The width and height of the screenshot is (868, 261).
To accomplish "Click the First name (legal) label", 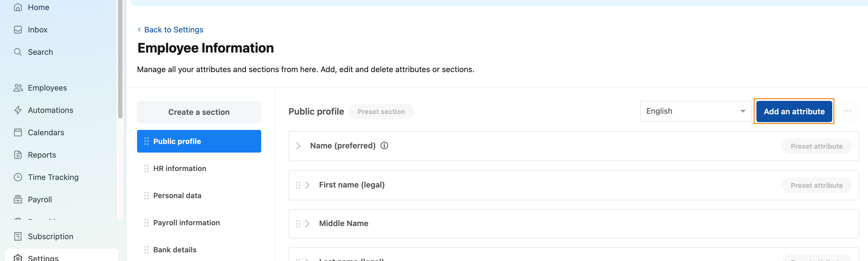I will click(x=352, y=185).
